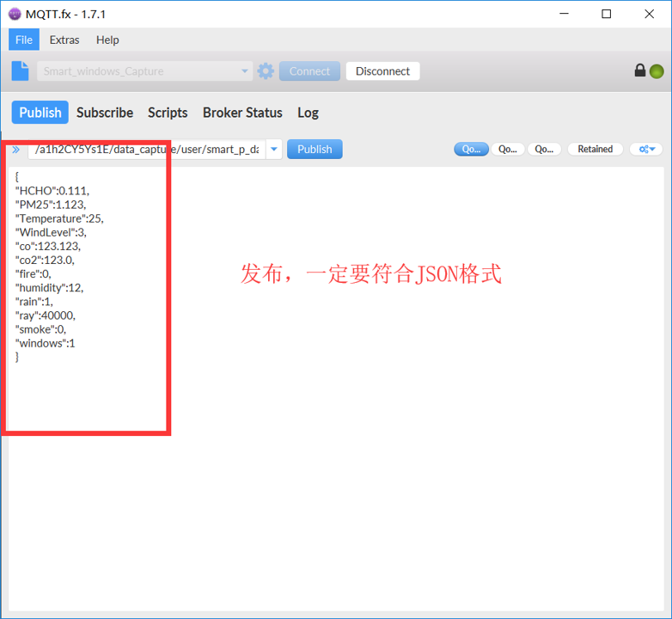672x619 pixels.
Task: Click the blue Publish message button
Action: (315, 150)
